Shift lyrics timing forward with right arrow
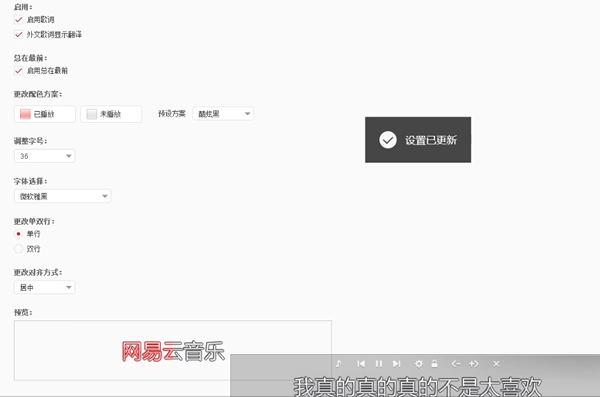 (x=474, y=364)
